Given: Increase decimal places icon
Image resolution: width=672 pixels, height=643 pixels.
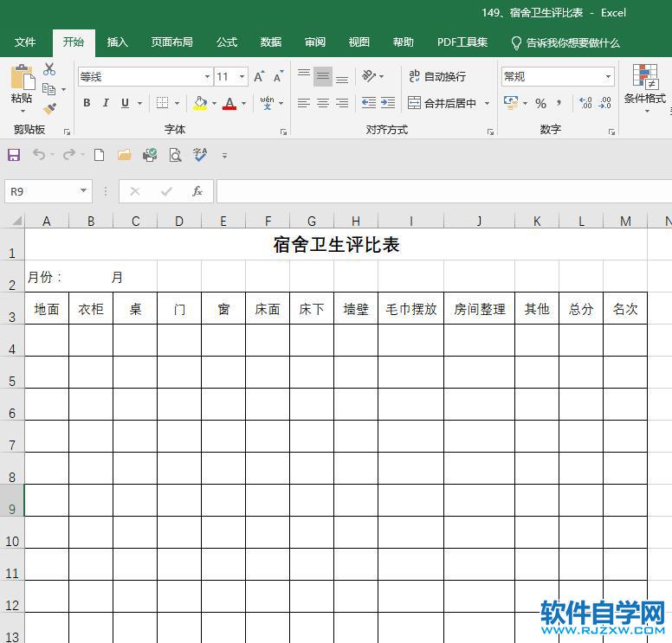Looking at the screenshot, I should pyautogui.click(x=585, y=103).
